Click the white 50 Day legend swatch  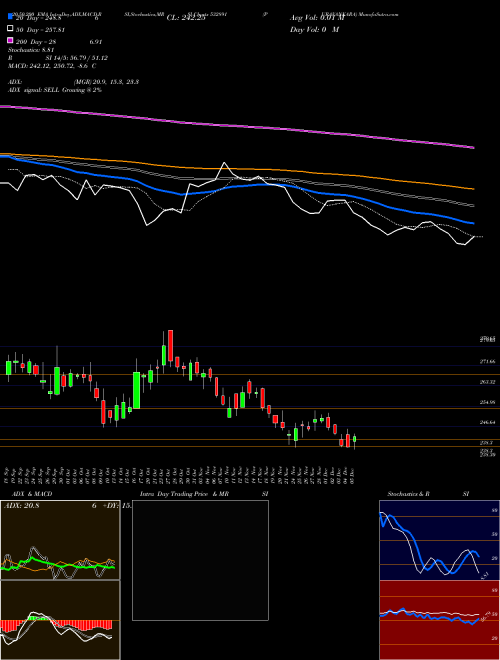pyautogui.click(x=10, y=29)
